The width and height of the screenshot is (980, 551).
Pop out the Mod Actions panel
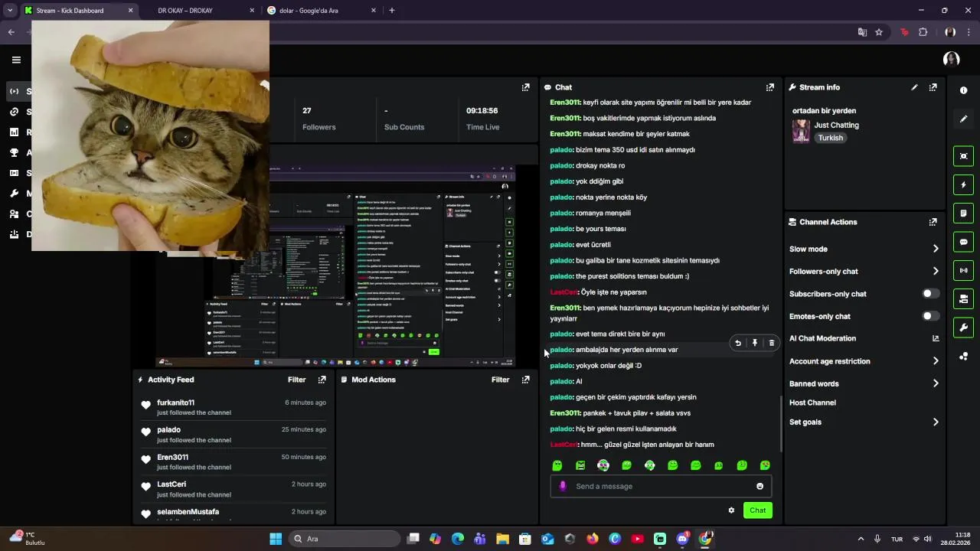[525, 380]
